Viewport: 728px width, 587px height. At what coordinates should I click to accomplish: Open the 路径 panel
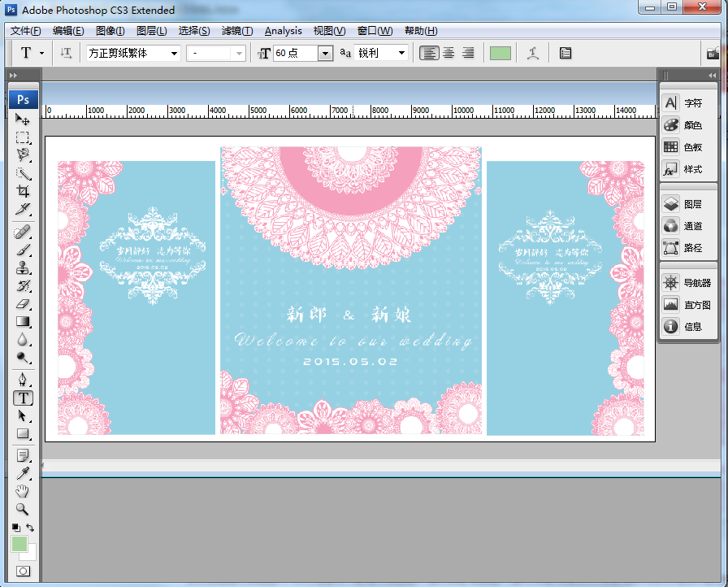688,247
